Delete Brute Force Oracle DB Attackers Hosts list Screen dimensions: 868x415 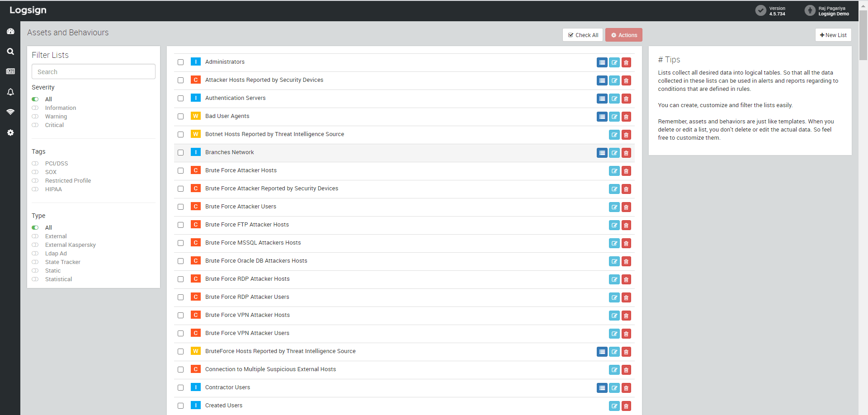626,261
